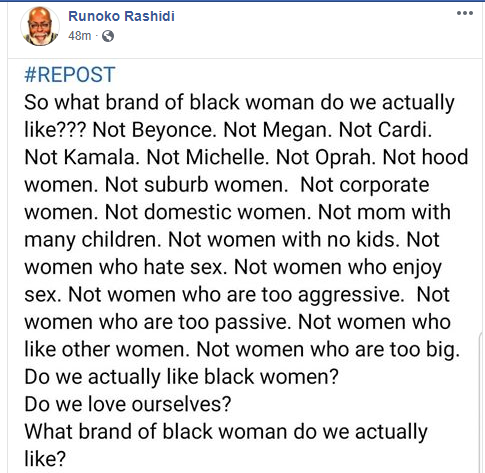The image size is (485, 473).
Task: Click the line 'Do we actually like black women?'
Action: point(182,377)
